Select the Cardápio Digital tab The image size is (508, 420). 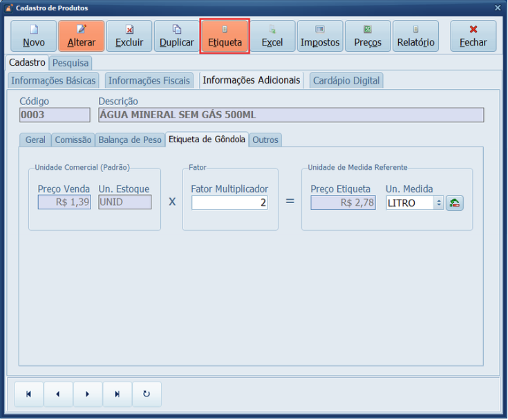pos(346,81)
